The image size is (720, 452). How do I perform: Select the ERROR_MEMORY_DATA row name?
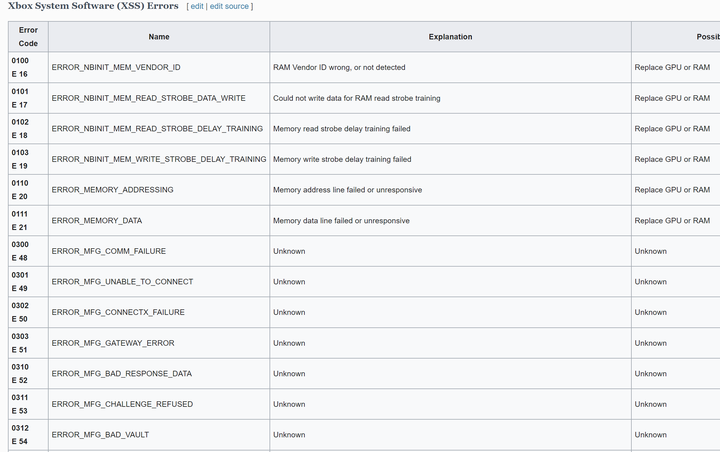tap(96, 220)
